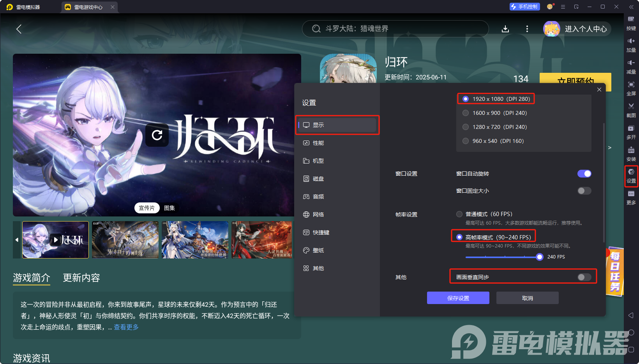Click the 斗罗大陆 search bar

click(395, 28)
